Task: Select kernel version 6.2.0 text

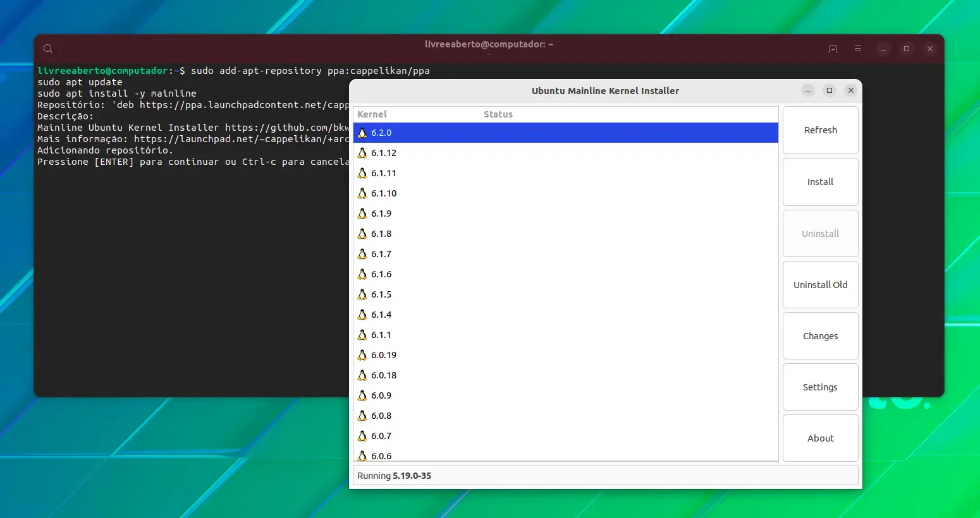Action: pyautogui.click(x=381, y=133)
